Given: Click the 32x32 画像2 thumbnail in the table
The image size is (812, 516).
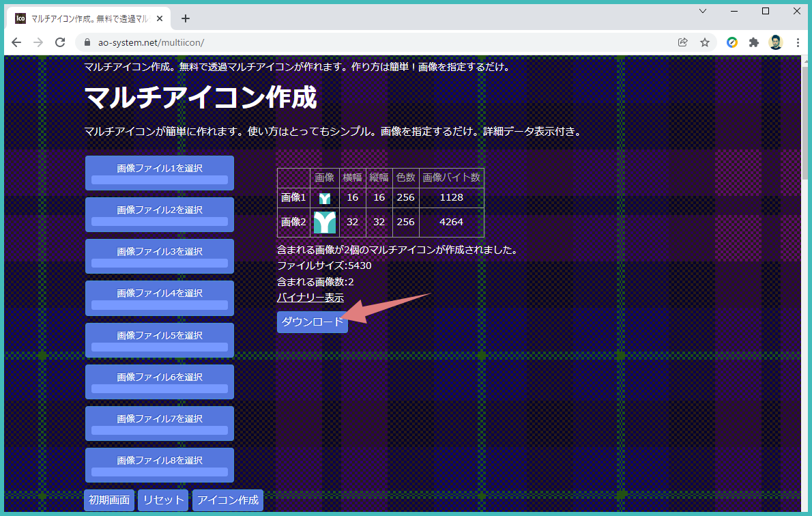Looking at the screenshot, I should point(325,222).
